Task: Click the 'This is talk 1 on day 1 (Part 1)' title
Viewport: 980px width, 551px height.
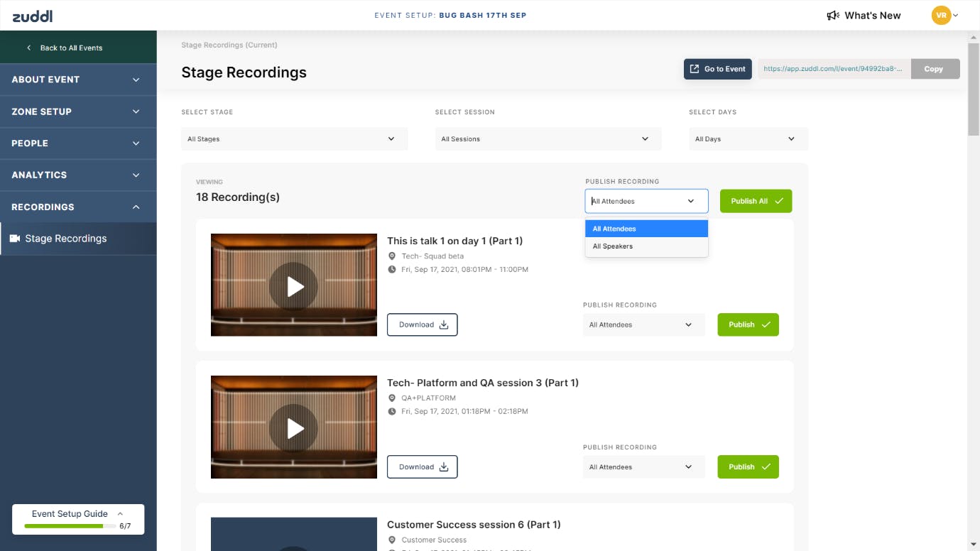Action: (454, 241)
